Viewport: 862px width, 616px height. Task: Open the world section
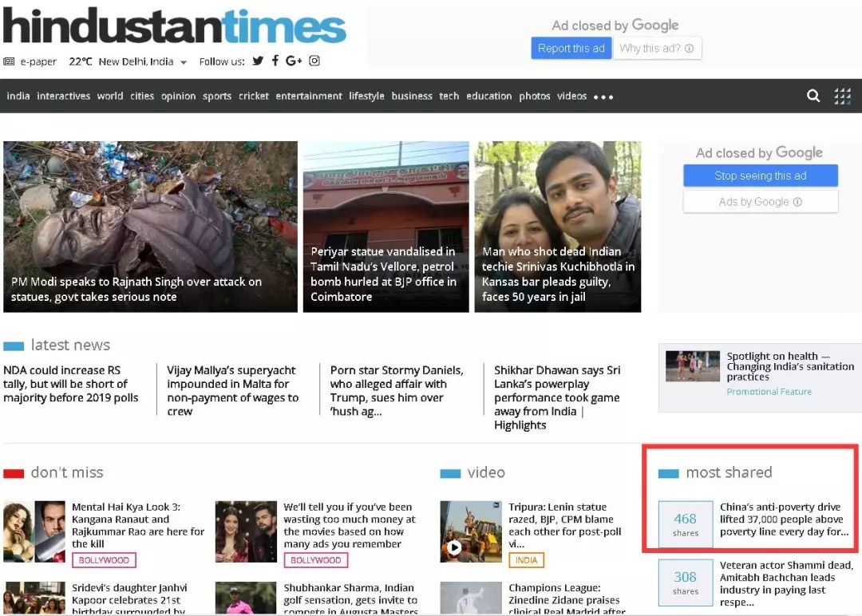(110, 97)
